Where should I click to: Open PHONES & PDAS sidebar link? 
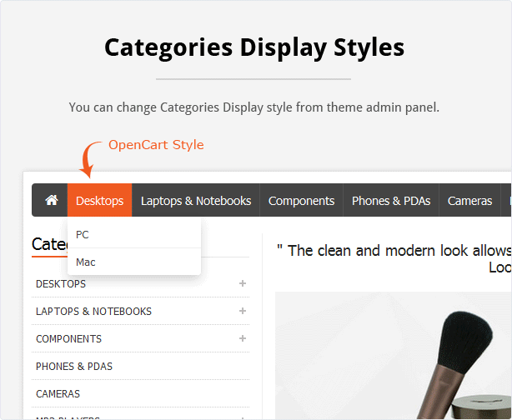point(74,366)
